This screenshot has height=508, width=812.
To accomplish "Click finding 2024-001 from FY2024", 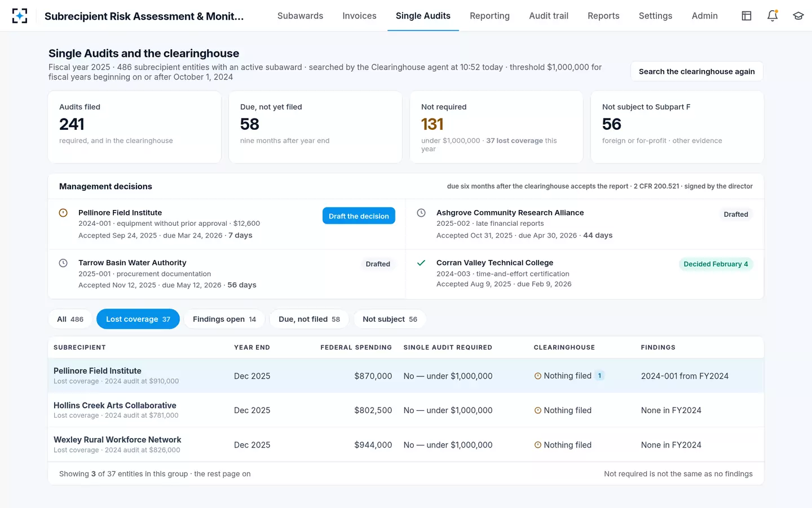I will click(x=685, y=376).
